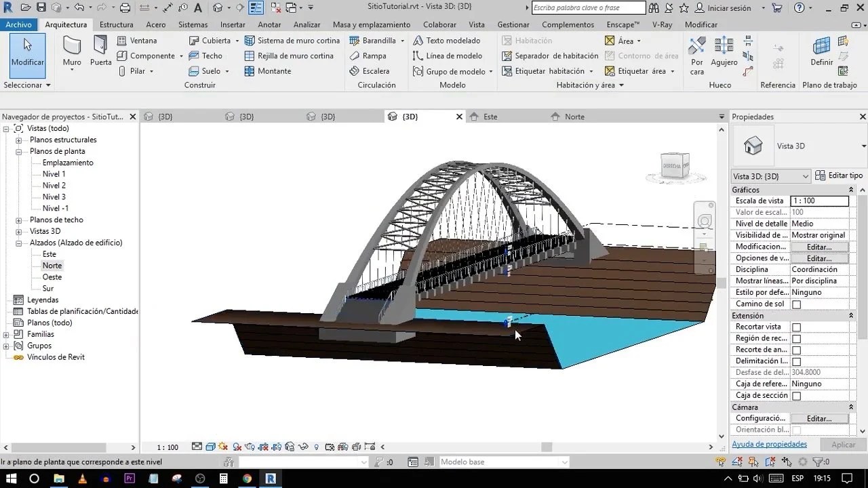Toggle the Camino de sol checkbox

pyautogui.click(x=796, y=304)
